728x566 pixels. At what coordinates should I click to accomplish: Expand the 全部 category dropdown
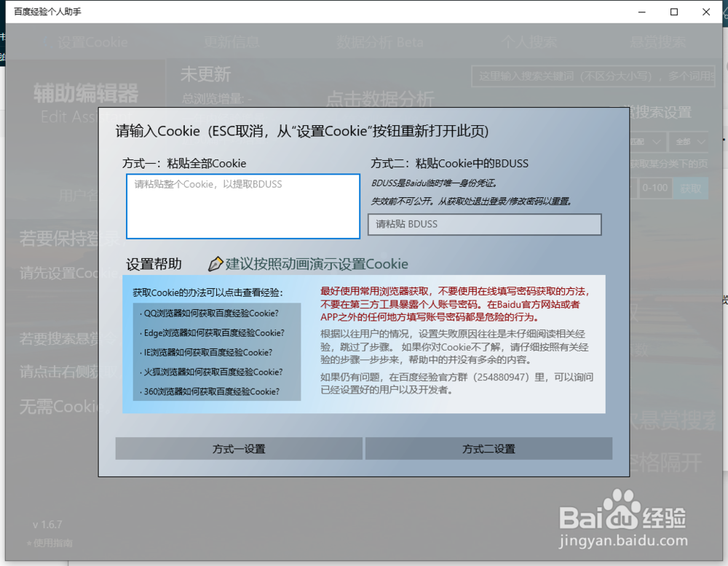(687, 142)
